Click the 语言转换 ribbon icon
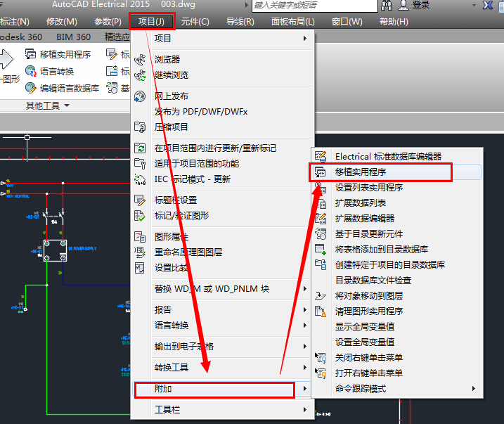 click(31, 71)
